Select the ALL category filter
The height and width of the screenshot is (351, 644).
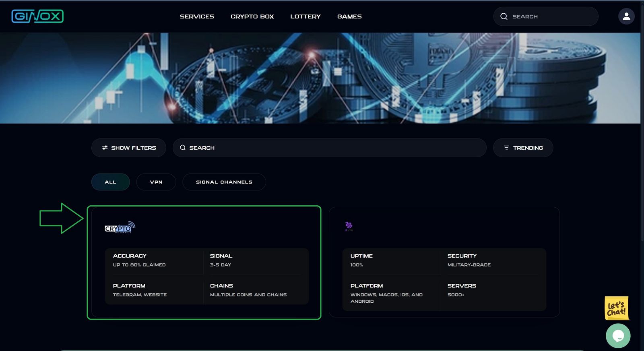point(110,182)
